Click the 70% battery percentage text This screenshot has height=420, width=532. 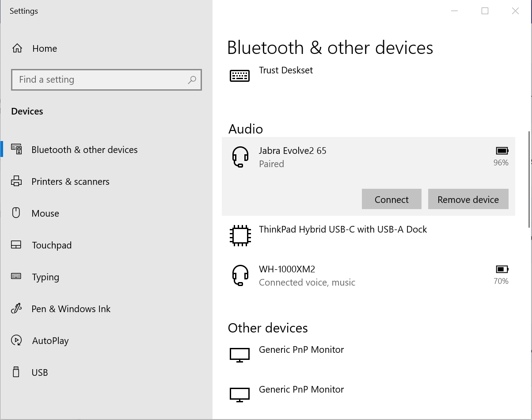(x=501, y=281)
